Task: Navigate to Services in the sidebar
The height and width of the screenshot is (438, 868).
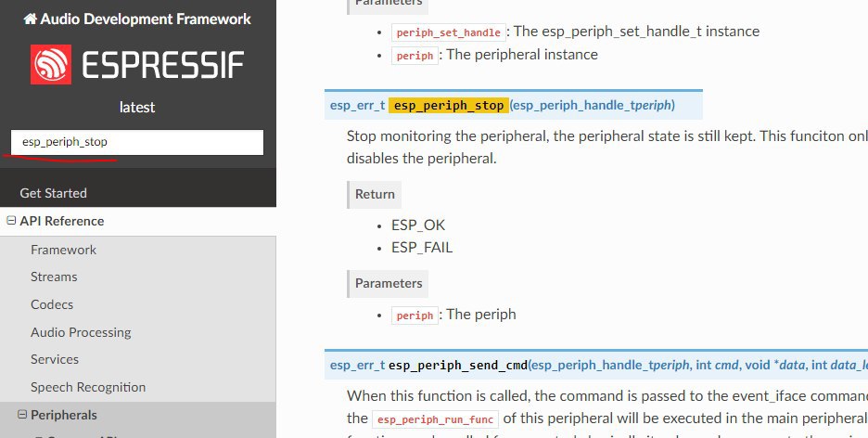Action: 55,359
